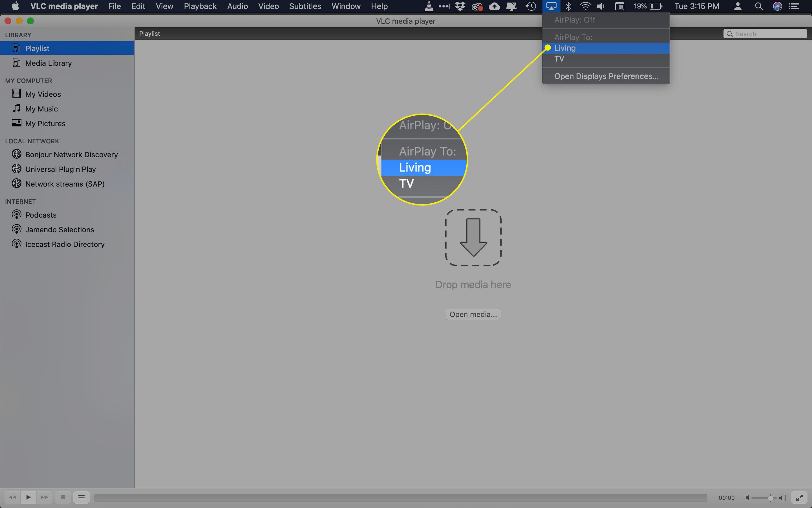Set volume to maximum with loud speaker icon
This screenshot has width=812, height=508.
tap(782, 498)
